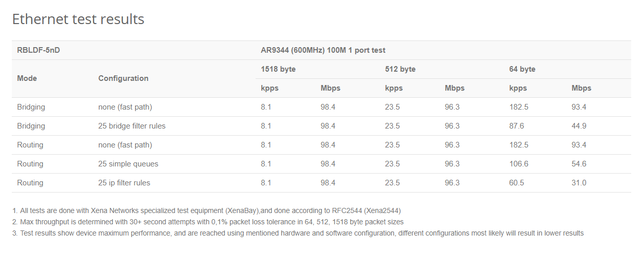Screen dimensions: 644x254
Task: Click the 87.6 kpps value
Action: point(517,126)
